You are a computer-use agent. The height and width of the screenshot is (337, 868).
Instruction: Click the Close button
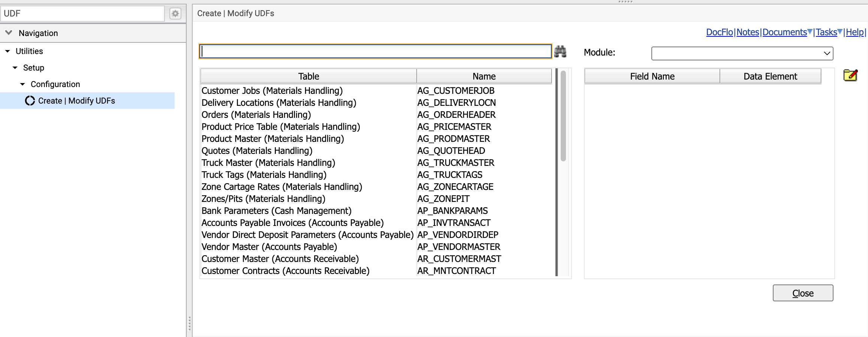(x=803, y=293)
